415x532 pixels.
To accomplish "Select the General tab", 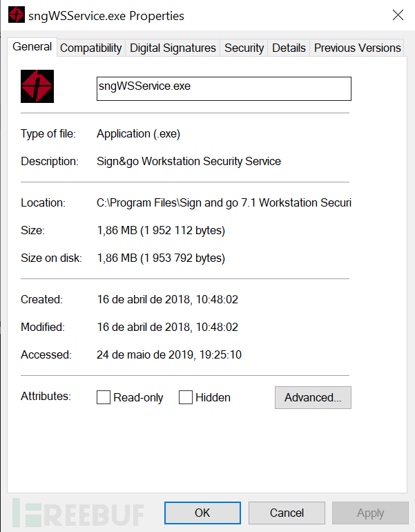I will (32, 47).
